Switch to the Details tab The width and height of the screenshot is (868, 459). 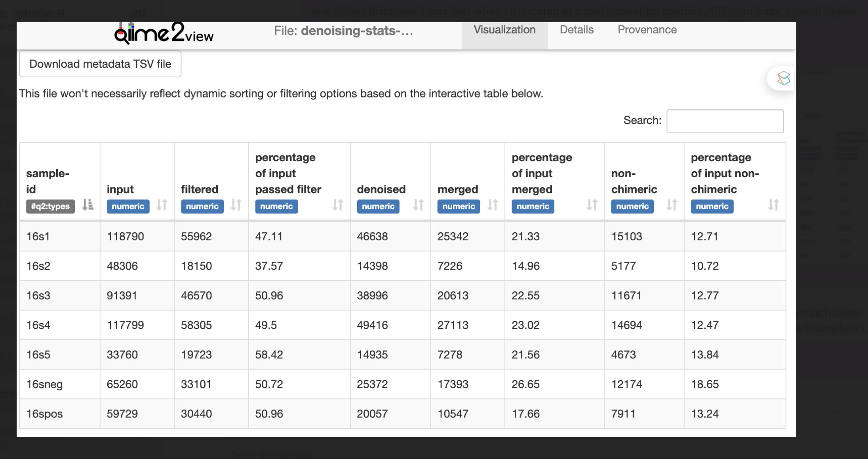(576, 30)
